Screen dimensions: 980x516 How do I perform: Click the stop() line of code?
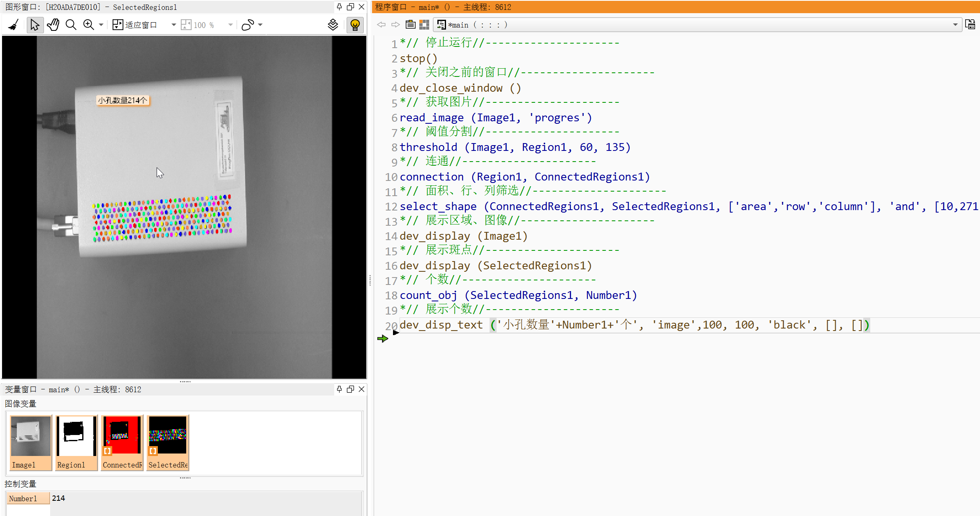point(418,58)
